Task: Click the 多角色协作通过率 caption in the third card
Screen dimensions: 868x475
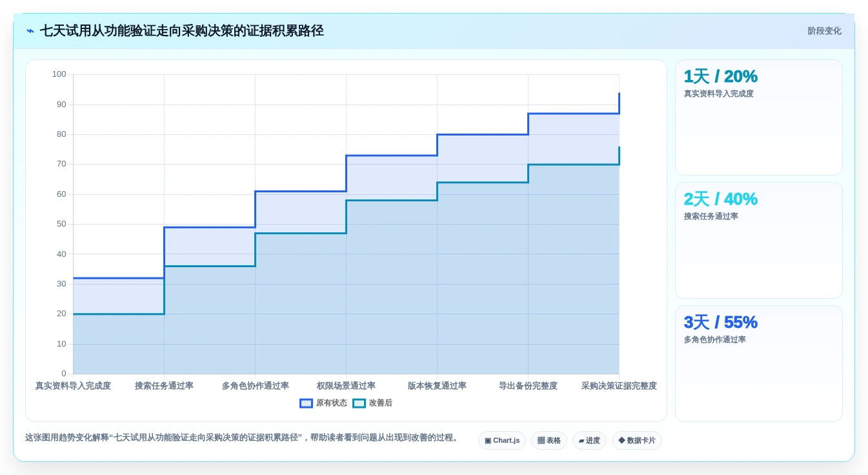Action: pyautogui.click(x=714, y=339)
